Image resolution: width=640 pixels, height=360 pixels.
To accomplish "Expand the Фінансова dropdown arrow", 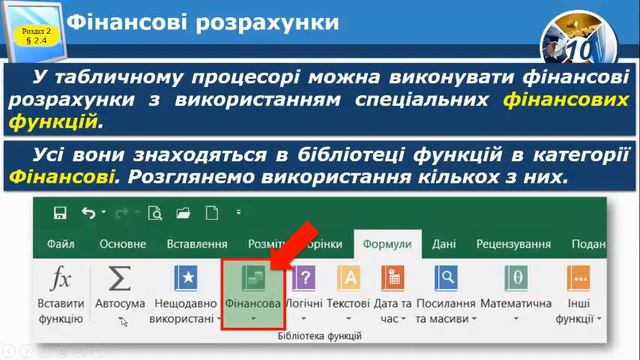I will (x=253, y=318).
